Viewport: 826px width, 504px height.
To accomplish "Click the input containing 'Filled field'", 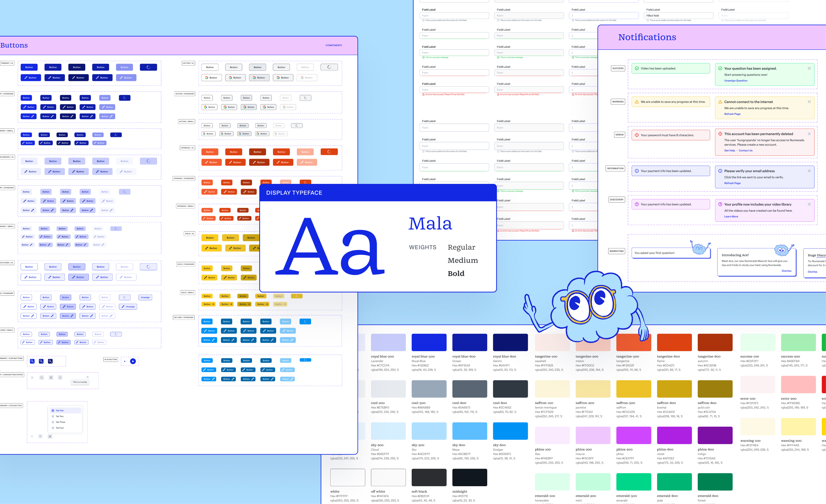I will pyautogui.click(x=678, y=16).
